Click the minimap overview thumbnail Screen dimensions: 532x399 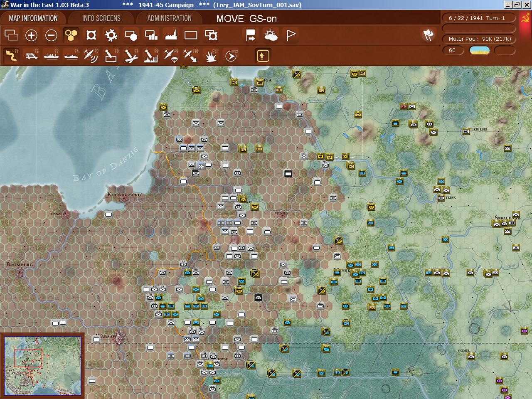(43, 365)
